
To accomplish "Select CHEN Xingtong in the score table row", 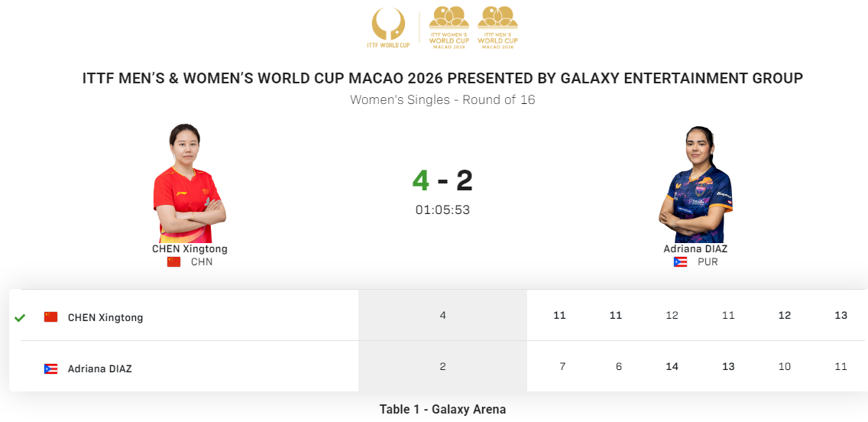I will [105, 318].
